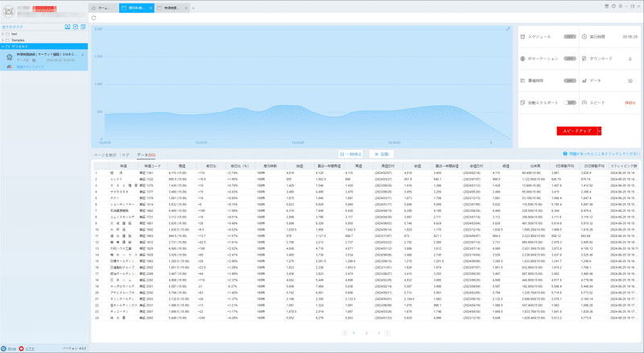Close the third tab
This screenshot has height=353, width=644.
pyautogui.click(x=186, y=8)
